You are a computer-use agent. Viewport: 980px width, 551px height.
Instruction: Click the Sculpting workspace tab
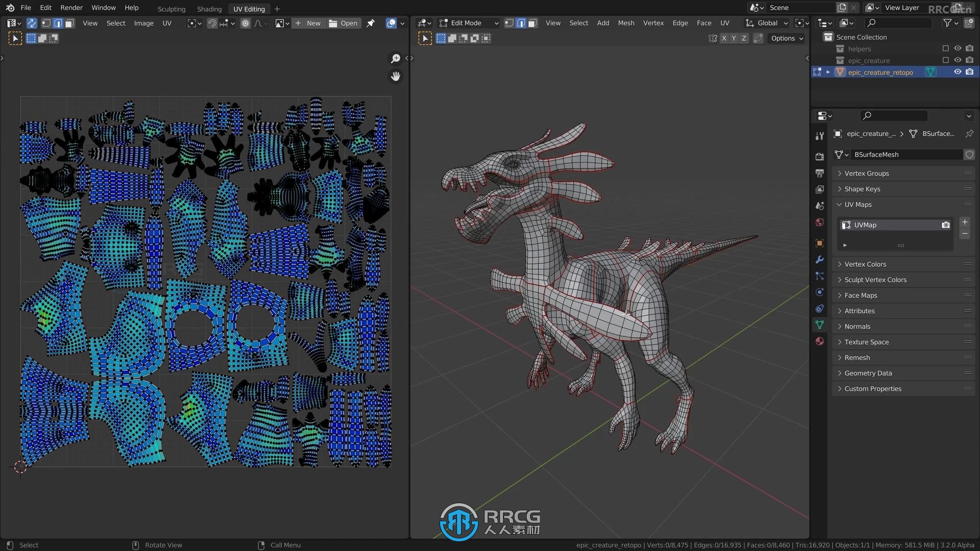[x=171, y=9]
